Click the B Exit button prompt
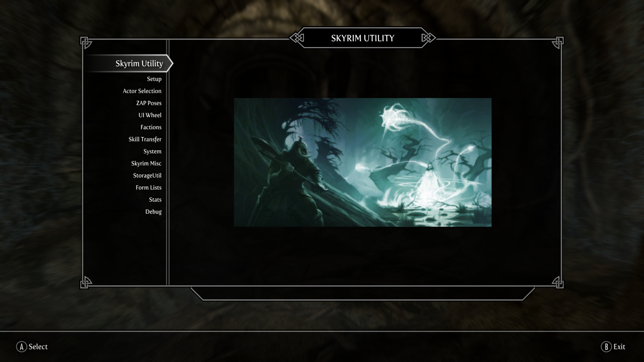 tap(613, 347)
